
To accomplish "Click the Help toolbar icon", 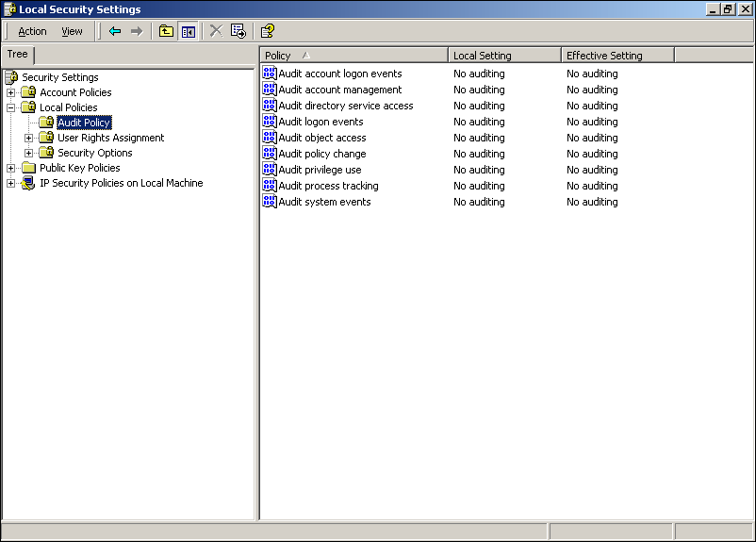I will 268,31.
